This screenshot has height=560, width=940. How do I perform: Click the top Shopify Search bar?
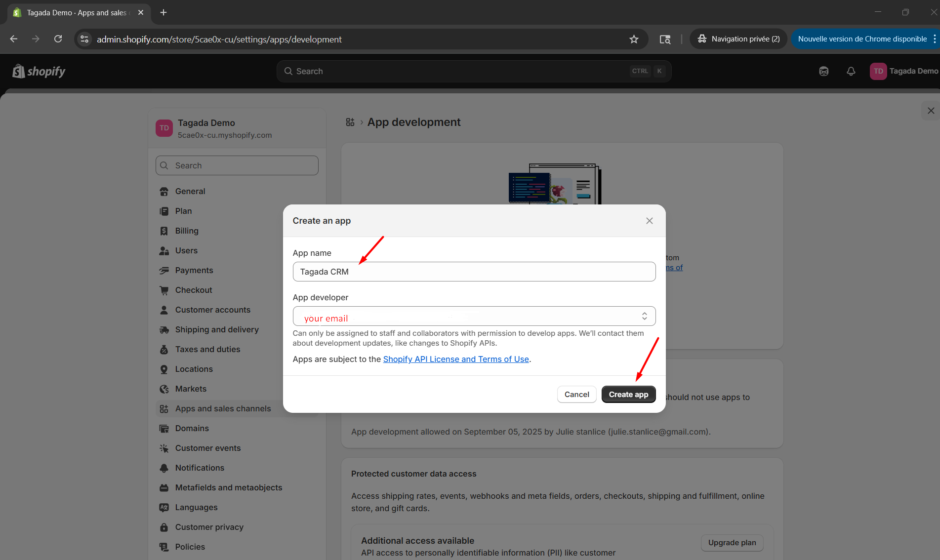tap(474, 71)
